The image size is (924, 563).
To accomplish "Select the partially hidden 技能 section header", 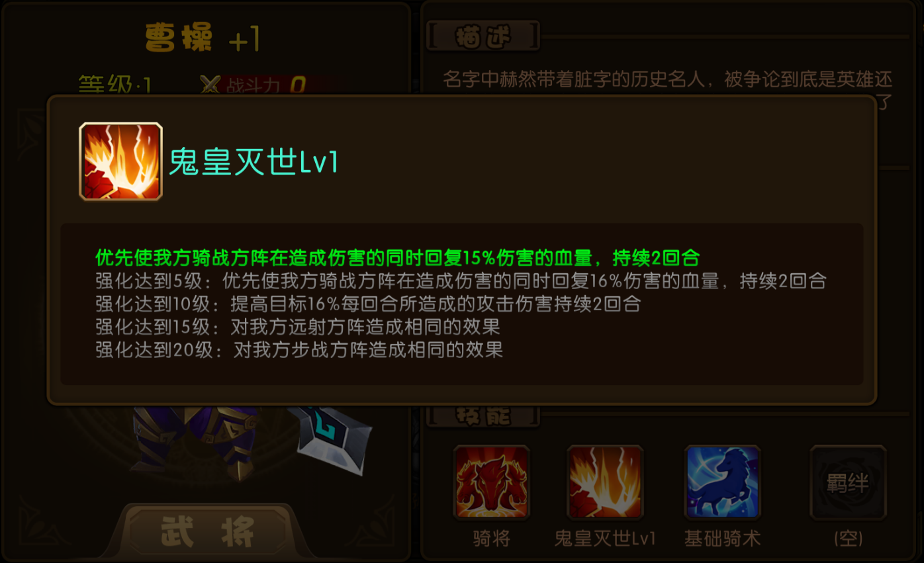I will click(x=483, y=415).
